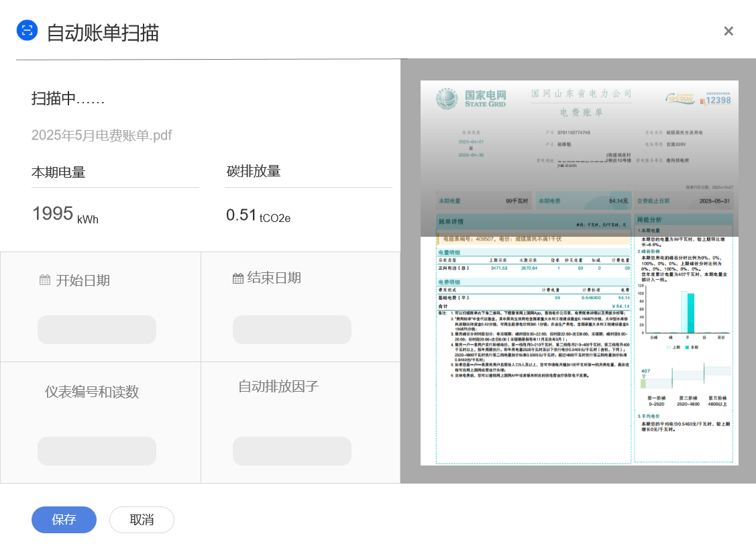Click the 账单详情 section header in the bill

click(x=451, y=221)
